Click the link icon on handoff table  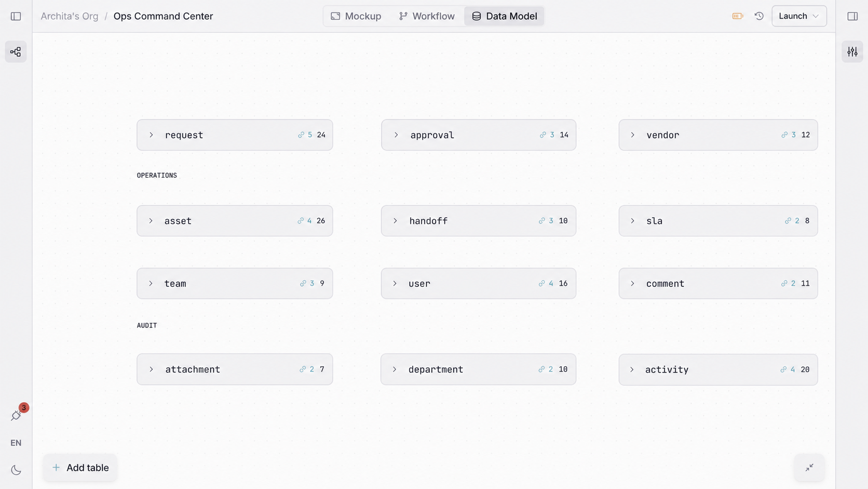point(542,221)
